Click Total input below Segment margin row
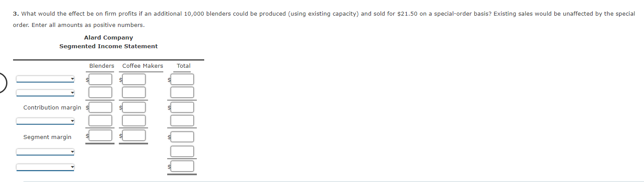This screenshot has width=644, height=182. tap(182, 151)
